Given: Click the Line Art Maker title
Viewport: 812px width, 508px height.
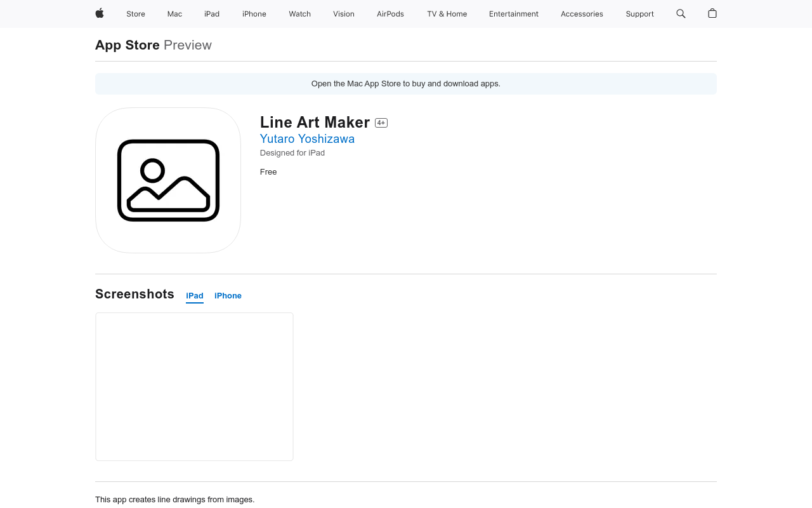Looking at the screenshot, I should tap(315, 122).
